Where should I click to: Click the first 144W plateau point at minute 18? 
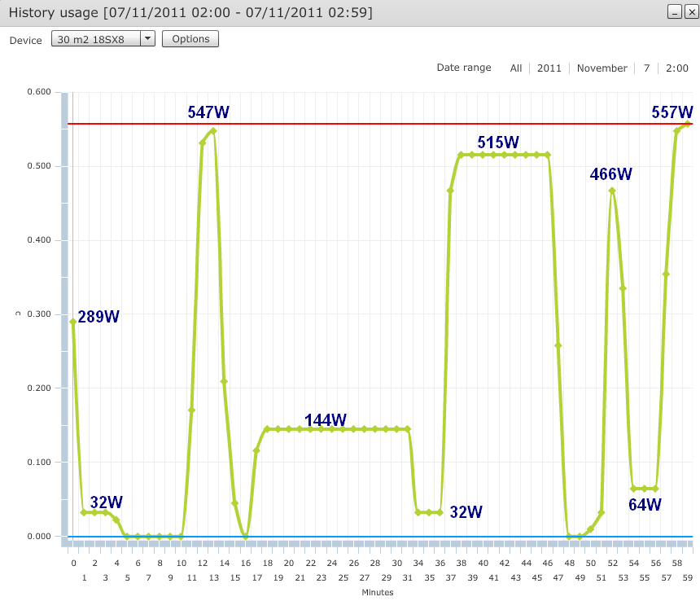[267, 429]
